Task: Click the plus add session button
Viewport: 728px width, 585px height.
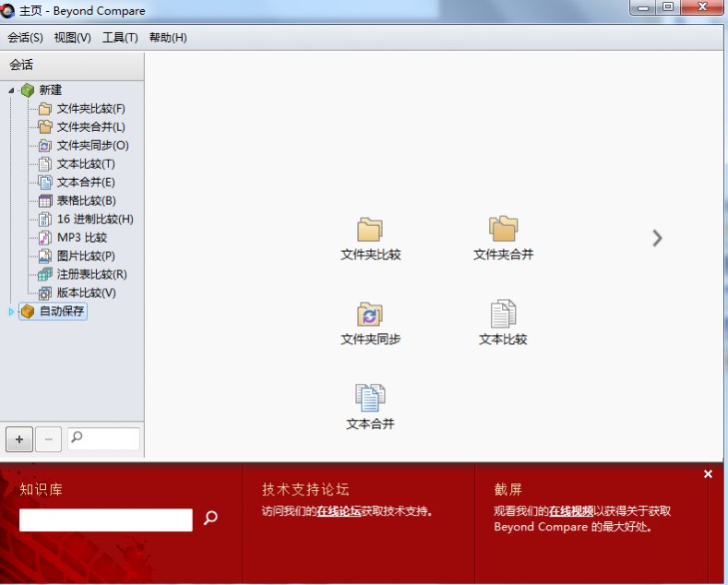Action: [19, 439]
